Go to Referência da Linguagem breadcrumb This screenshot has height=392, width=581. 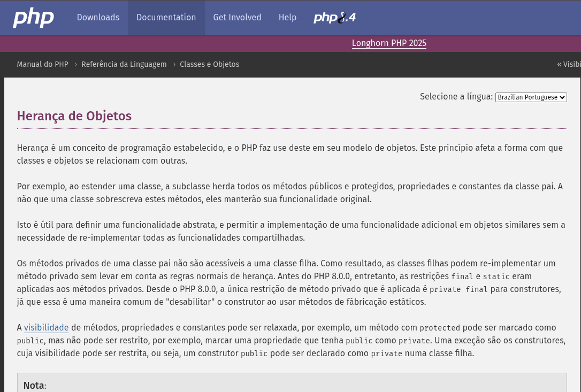point(124,64)
